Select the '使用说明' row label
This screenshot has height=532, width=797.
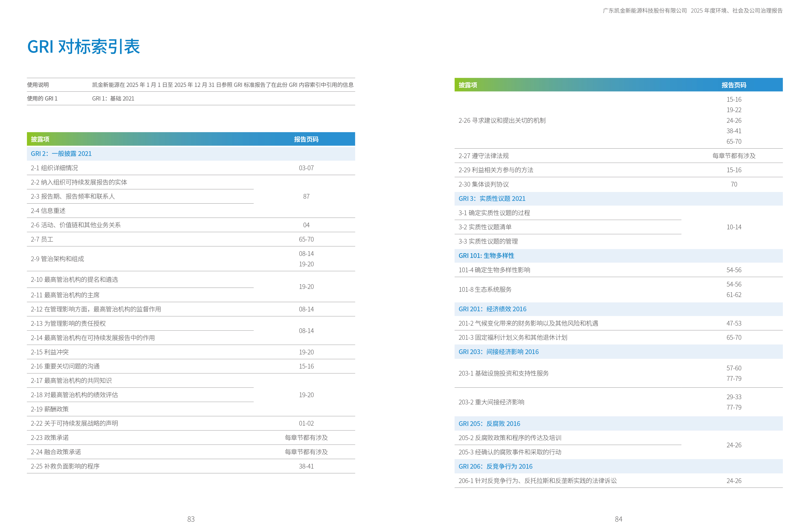pyautogui.click(x=38, y=85)
